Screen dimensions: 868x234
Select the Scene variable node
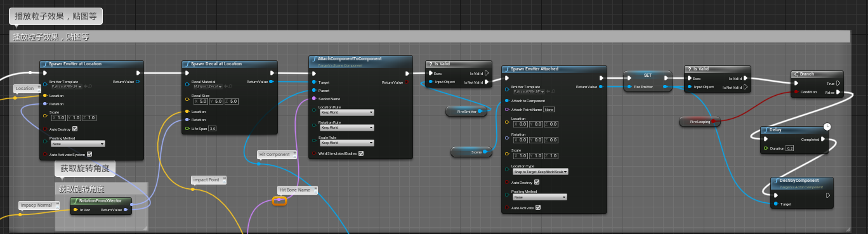click(x=471, y=152)
